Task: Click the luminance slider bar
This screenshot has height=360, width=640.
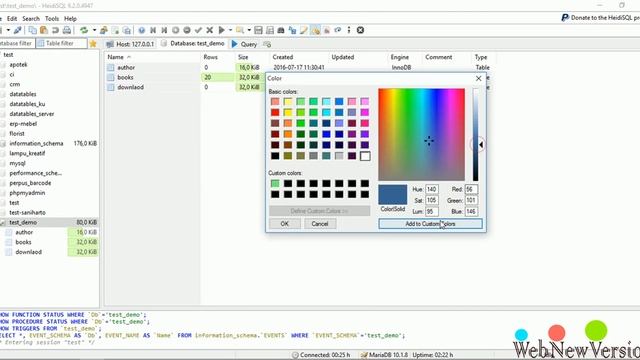Action: click(476, 135)
